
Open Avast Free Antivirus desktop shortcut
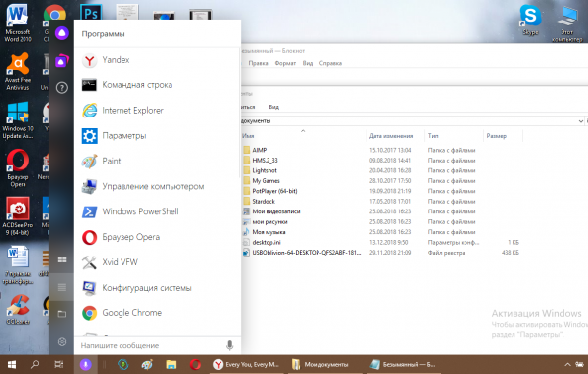coord(18,71)
